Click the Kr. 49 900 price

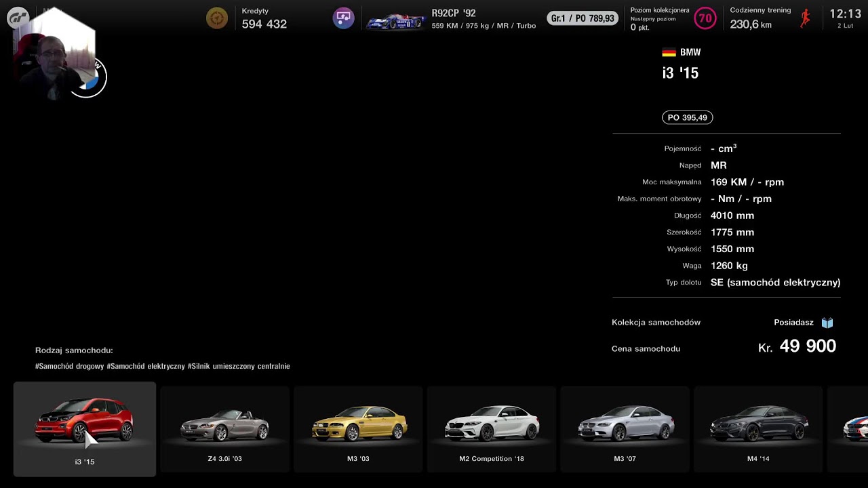click(x=797, y=346)
